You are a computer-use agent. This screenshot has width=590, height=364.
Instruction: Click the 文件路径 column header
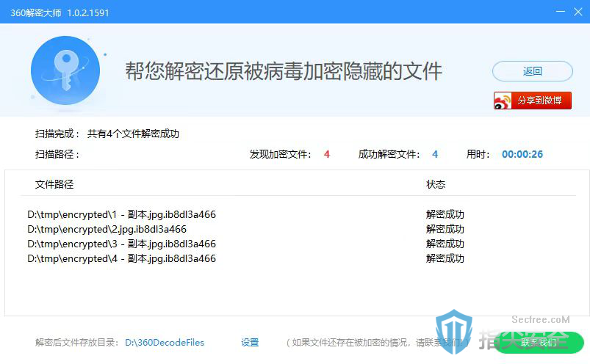pos(54,184)
